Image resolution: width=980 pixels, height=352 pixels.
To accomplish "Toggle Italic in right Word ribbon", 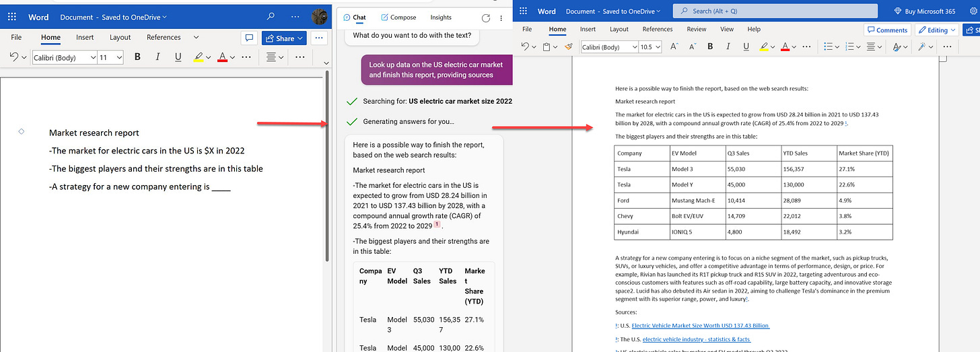I will (x=728, y=46).
